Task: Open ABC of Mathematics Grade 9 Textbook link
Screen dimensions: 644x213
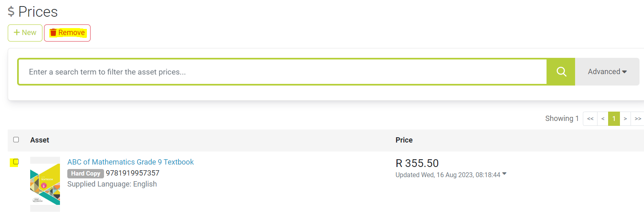Action: [x=131, y=162]
